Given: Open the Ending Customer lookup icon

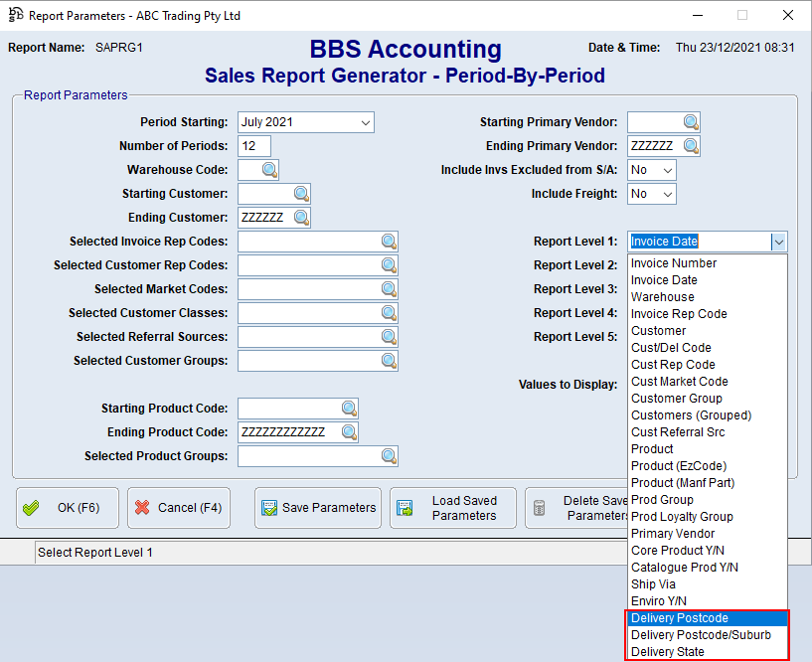Looking at the screenshot, I should point(301,218).
